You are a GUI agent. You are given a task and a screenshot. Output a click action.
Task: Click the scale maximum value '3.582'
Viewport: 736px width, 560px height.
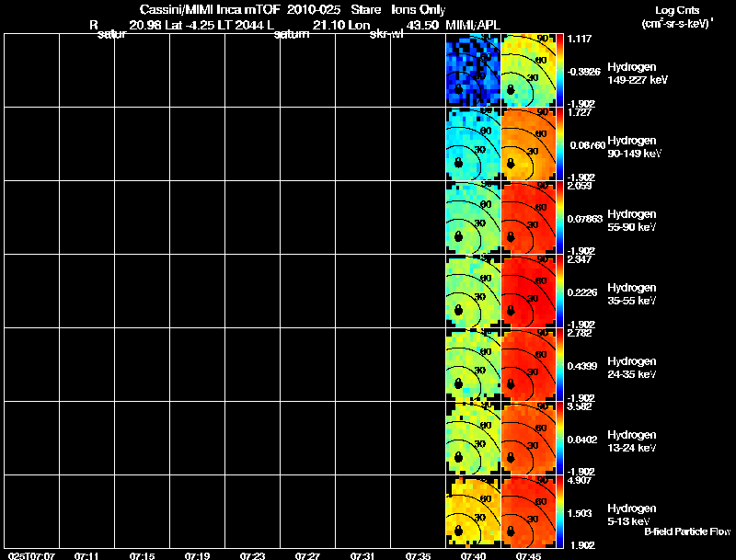(x=580, y=407)
